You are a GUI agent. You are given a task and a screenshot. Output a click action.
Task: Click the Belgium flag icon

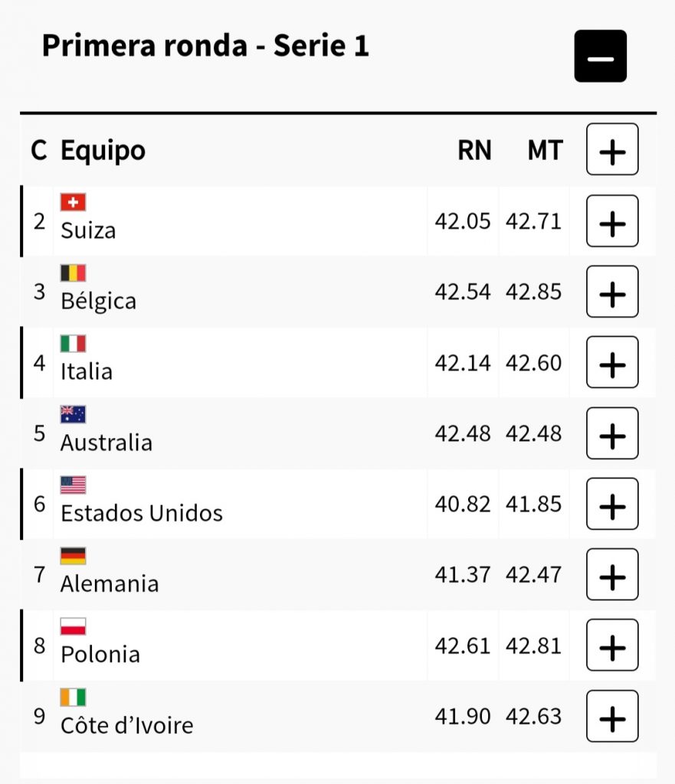pyautogui.click(x=73, y=273)
